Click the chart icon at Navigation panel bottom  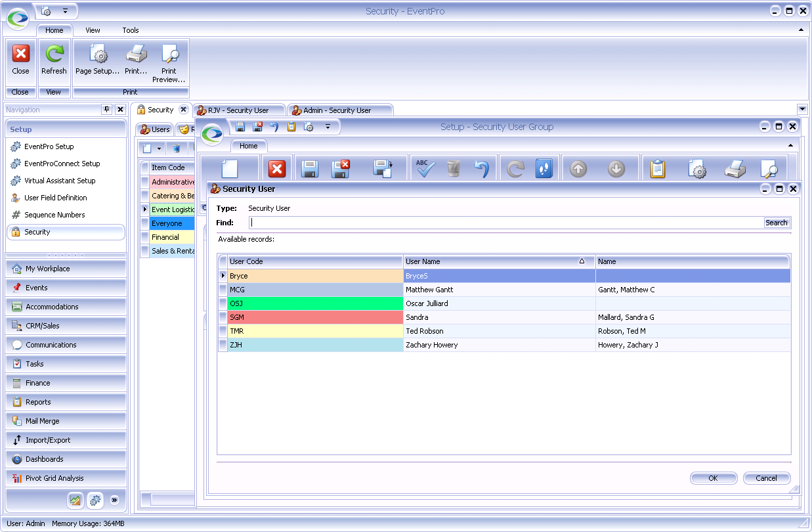pyautogui.click(x=75, y=500)
